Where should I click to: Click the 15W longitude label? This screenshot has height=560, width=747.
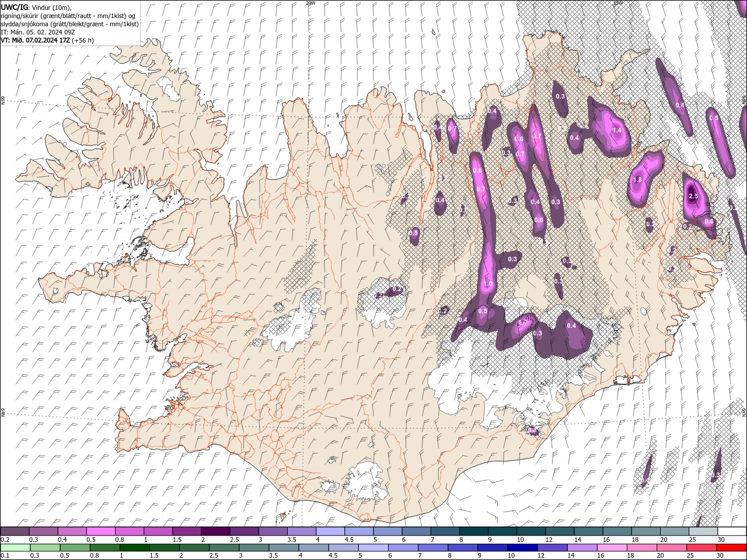[618, 3]
